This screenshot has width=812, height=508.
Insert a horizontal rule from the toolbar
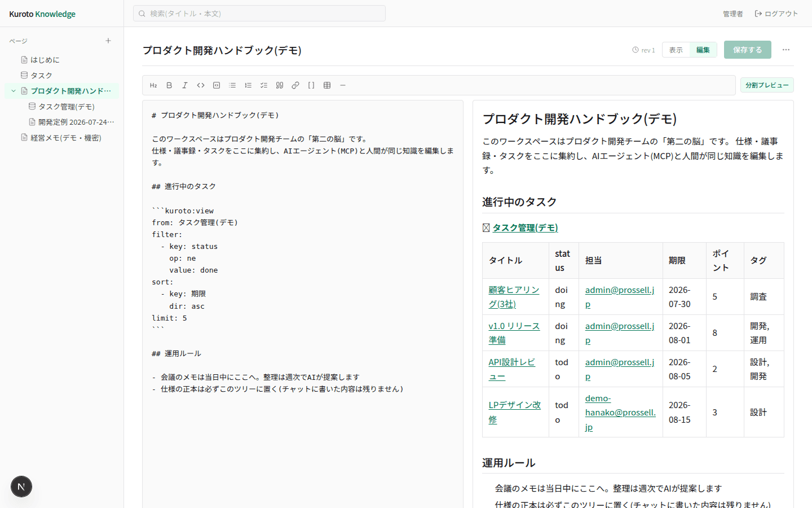point(343,85)
